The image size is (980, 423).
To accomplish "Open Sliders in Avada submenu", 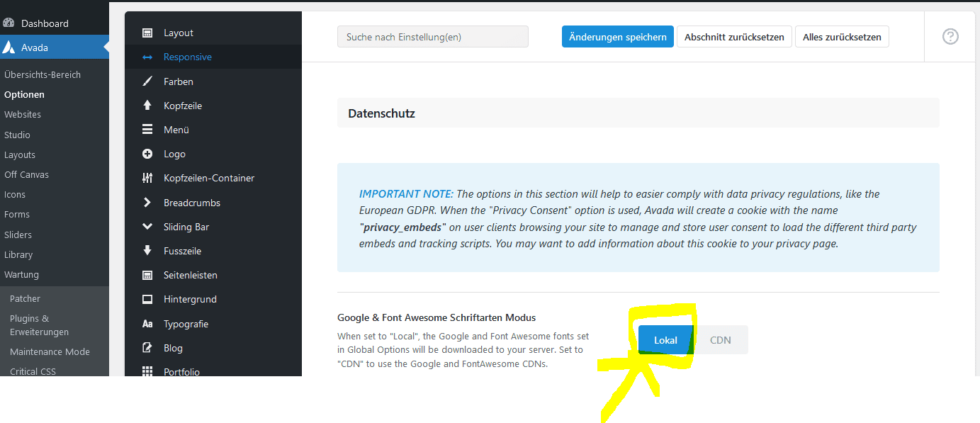I will tap(18, 235).
